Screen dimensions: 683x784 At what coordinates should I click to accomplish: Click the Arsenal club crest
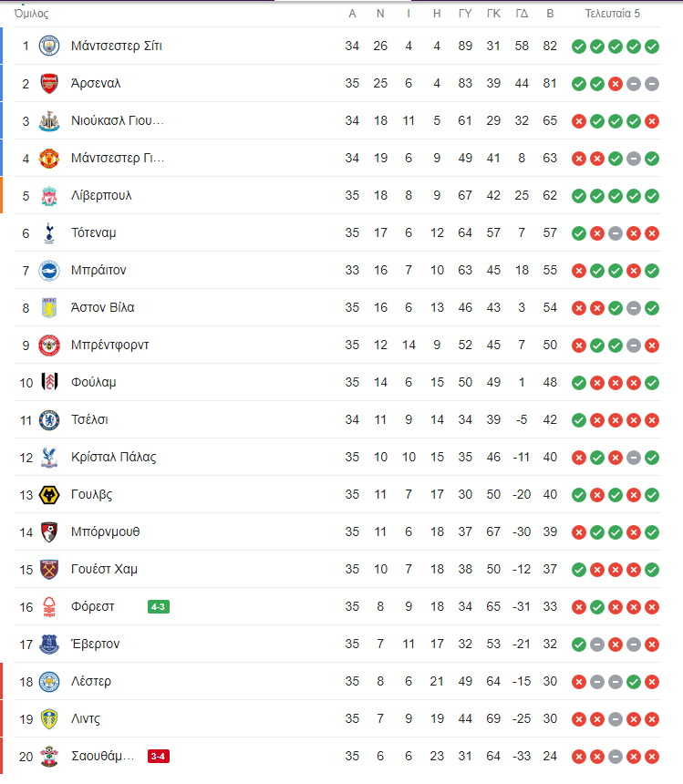(x=49, y=84)
